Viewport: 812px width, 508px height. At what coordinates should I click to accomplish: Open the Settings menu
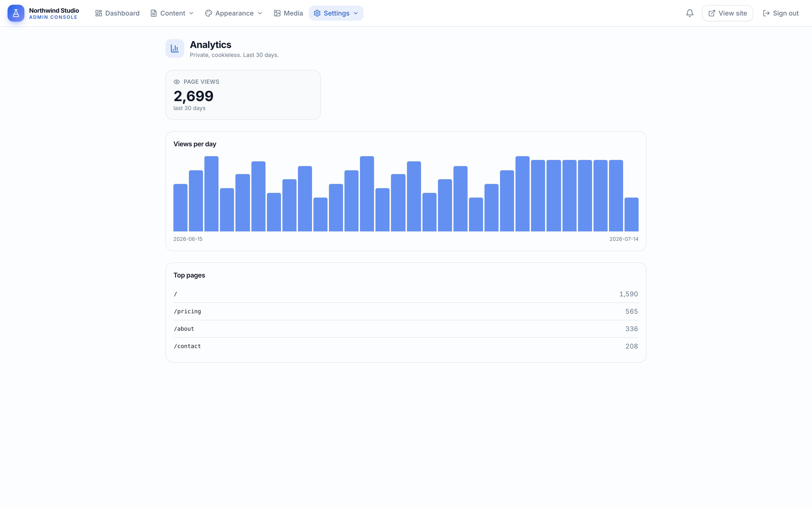(336, 13)
